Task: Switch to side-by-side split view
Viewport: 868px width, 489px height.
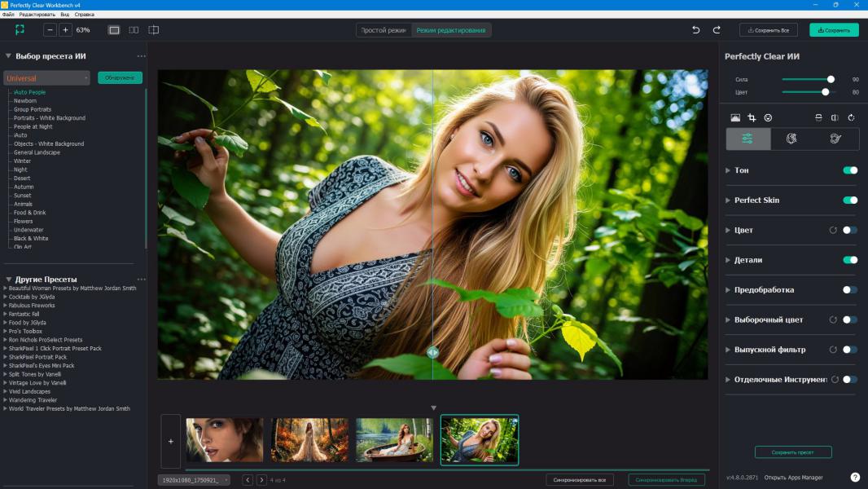Action: pyautogui.click(x=134, y=30)
